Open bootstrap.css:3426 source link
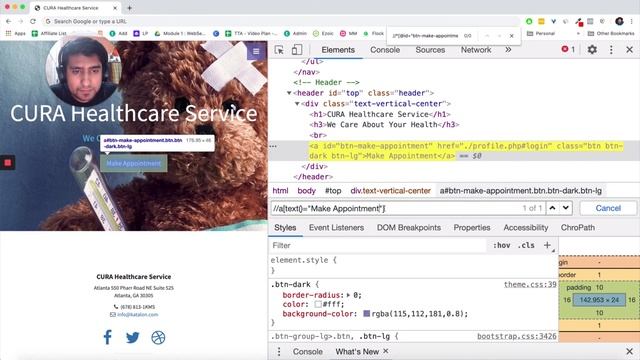The width and height of the screenshot is (640, 360). pos(516,336)
